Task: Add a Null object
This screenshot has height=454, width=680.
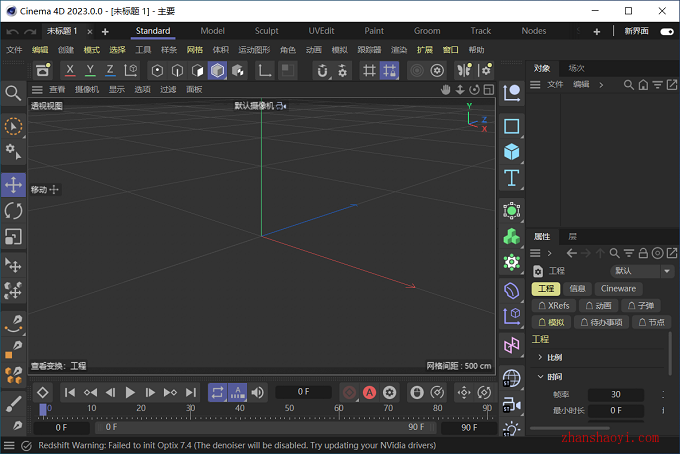Action: 512,93
